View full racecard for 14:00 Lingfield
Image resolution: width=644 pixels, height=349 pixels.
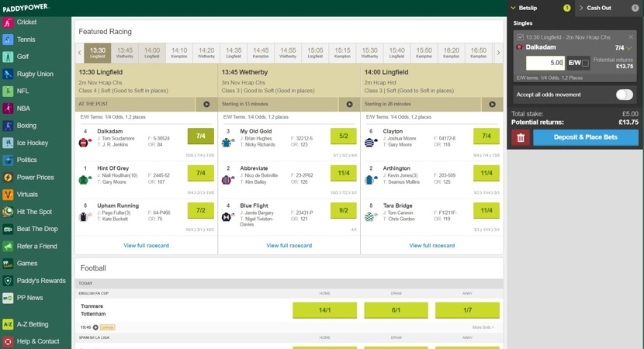click(432, 246)
